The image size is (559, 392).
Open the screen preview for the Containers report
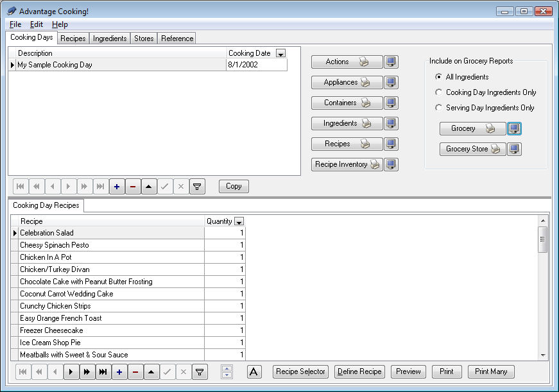(x=391, y=103)
